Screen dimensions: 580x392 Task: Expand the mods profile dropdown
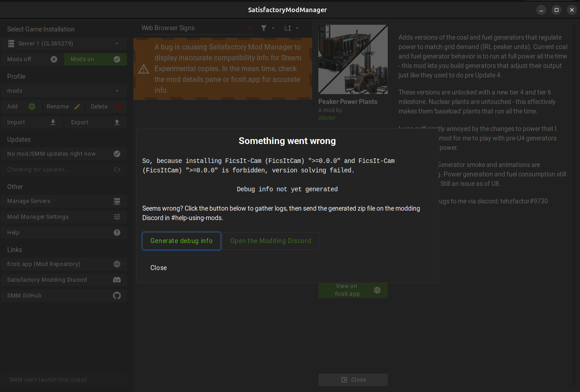64,91
